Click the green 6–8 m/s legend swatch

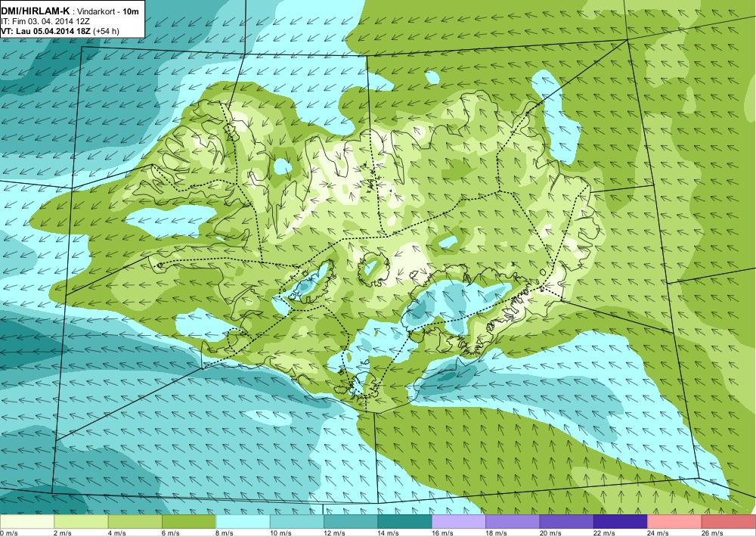point(189,522)
